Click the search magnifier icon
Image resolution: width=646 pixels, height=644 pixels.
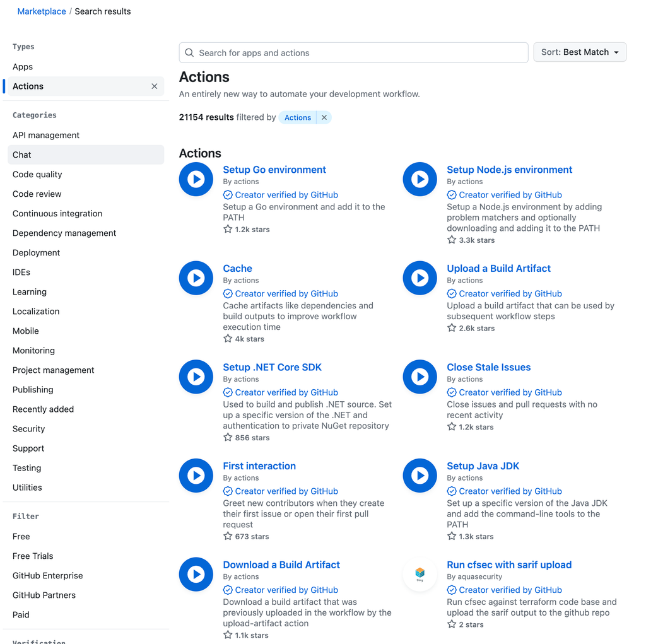189,52
